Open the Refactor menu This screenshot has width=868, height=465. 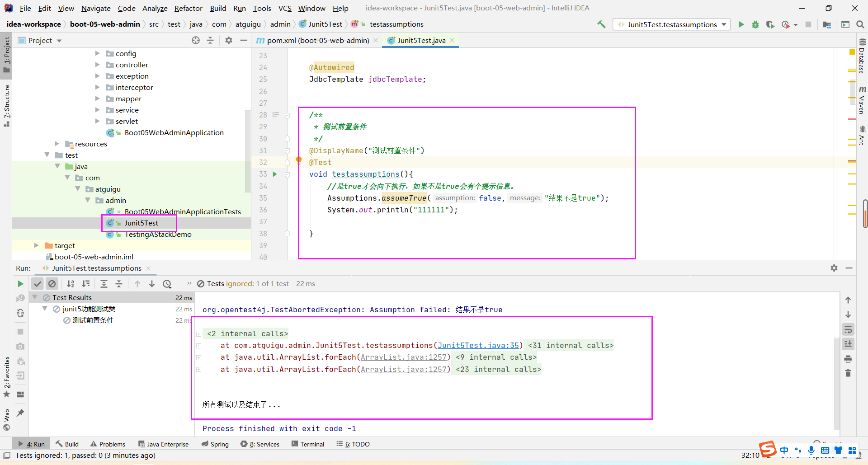click(x=188, y=8)
